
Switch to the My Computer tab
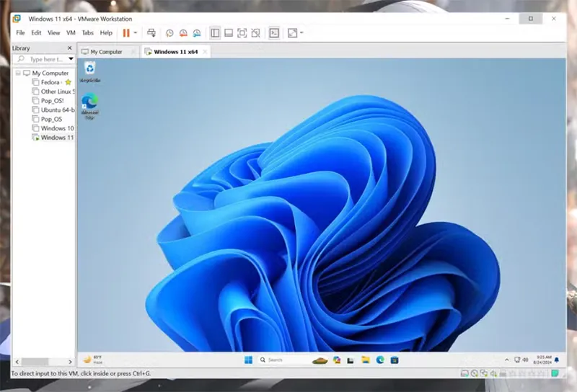click(106, 52)
